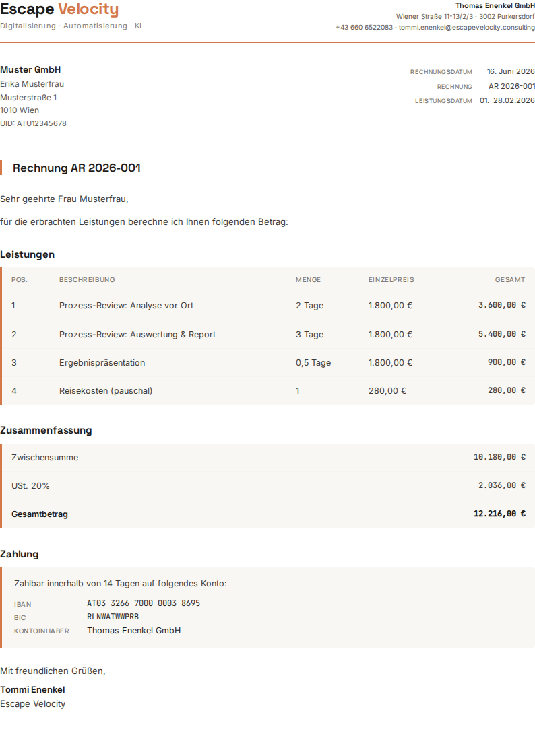Screen dimensions: 535x756
Task: Click column header 'GESAMT'
Action: [510, 279]
